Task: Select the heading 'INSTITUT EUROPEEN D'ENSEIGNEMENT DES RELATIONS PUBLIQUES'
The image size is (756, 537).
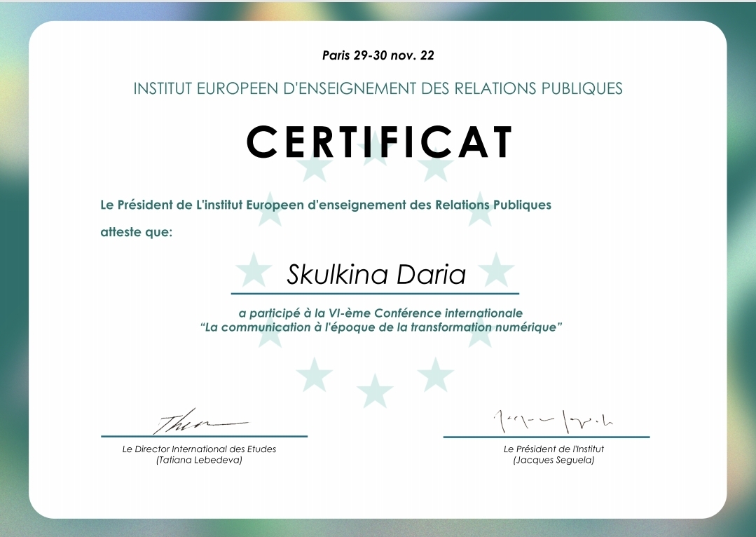Action: [x=378, y=89]
